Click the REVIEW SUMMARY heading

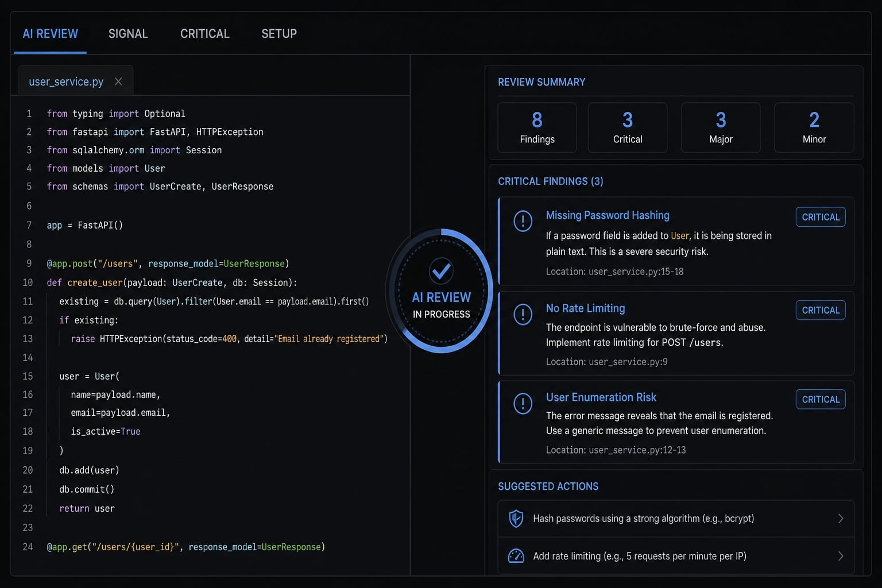(x=541, y=82)
